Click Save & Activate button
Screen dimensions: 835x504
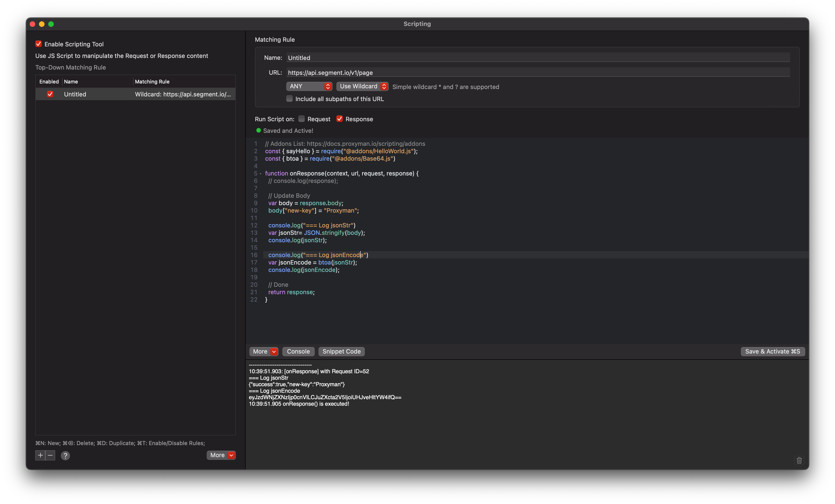(772, 352)
